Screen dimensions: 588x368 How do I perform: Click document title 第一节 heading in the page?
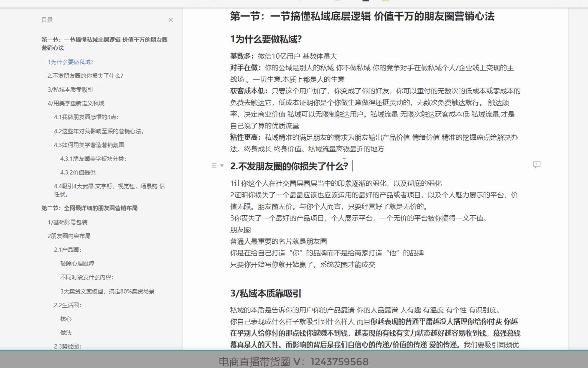click(x=362, y=16)
